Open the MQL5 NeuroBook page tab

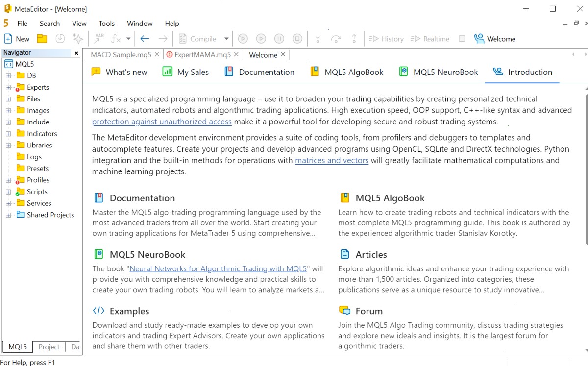tap(439, 72)
